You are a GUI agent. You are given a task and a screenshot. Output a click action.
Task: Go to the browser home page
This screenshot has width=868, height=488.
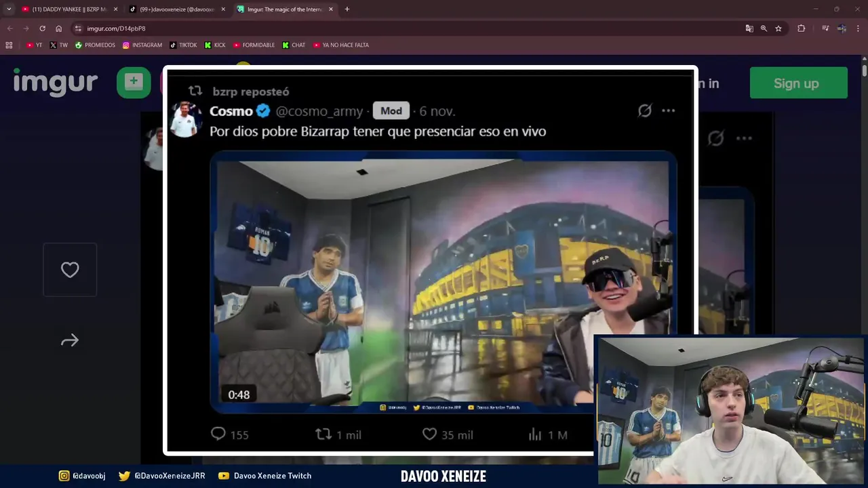[x=58, y=28]
